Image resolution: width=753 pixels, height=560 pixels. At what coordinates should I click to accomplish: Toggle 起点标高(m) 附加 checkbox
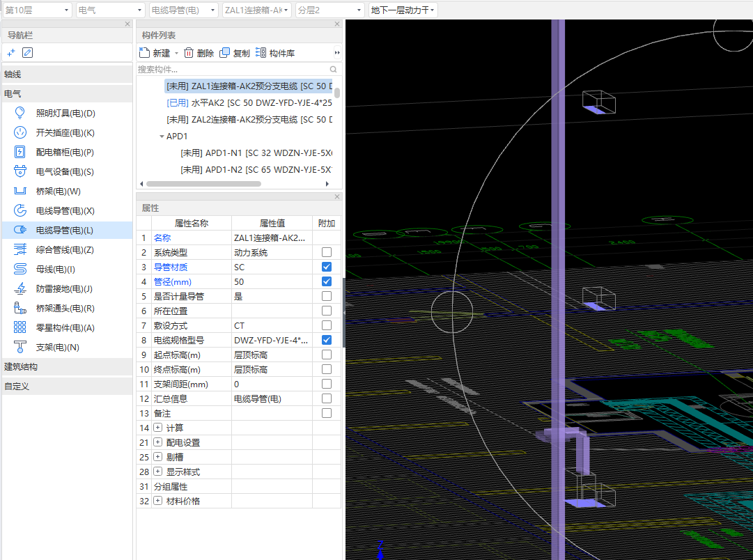[x=327, y=355]
